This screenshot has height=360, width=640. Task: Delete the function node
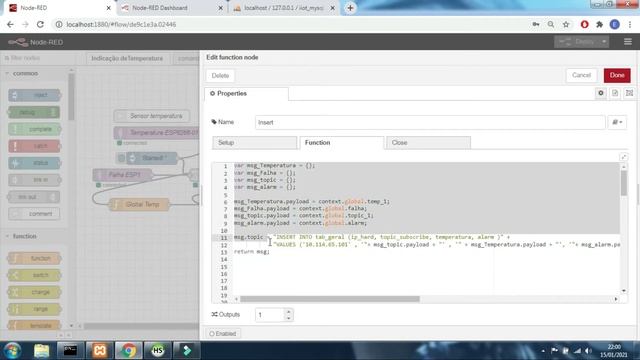point(220,76)
